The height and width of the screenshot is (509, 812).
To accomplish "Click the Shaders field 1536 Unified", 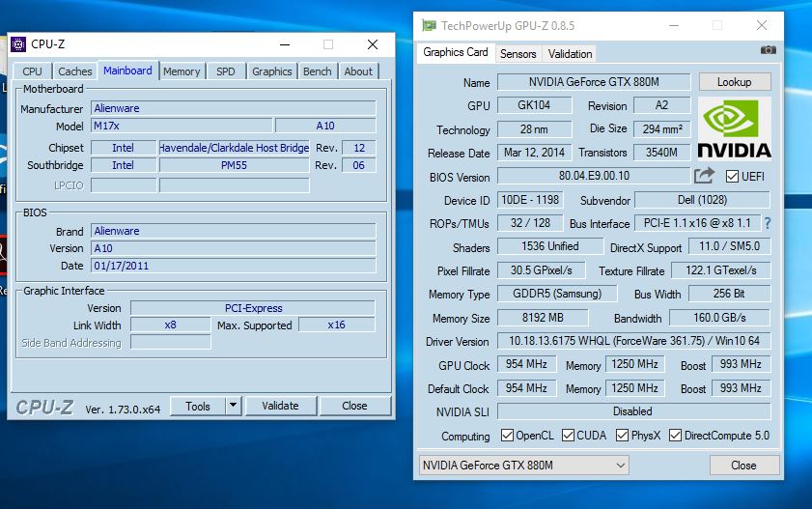I will click(x=550, y=246).
